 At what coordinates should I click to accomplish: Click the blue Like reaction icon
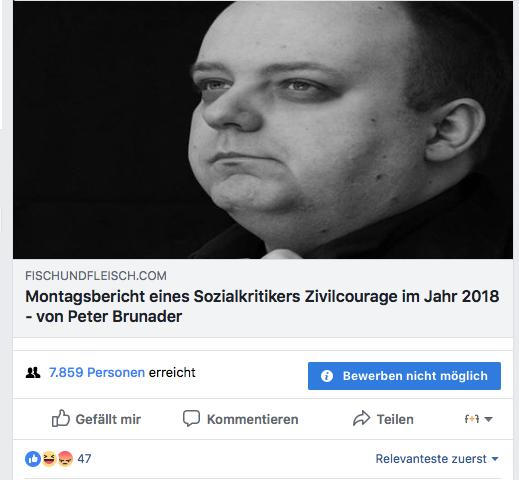[x=33, y=459]
